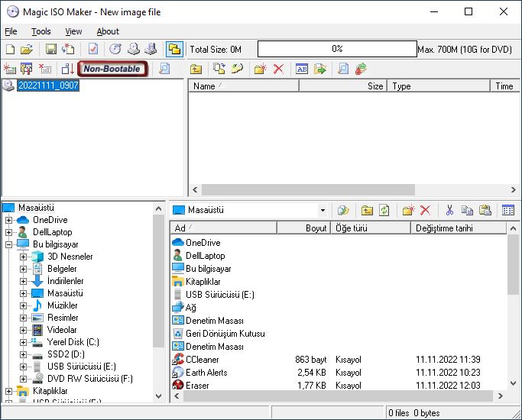Click the image pane horizontal scrollbar

308,190
